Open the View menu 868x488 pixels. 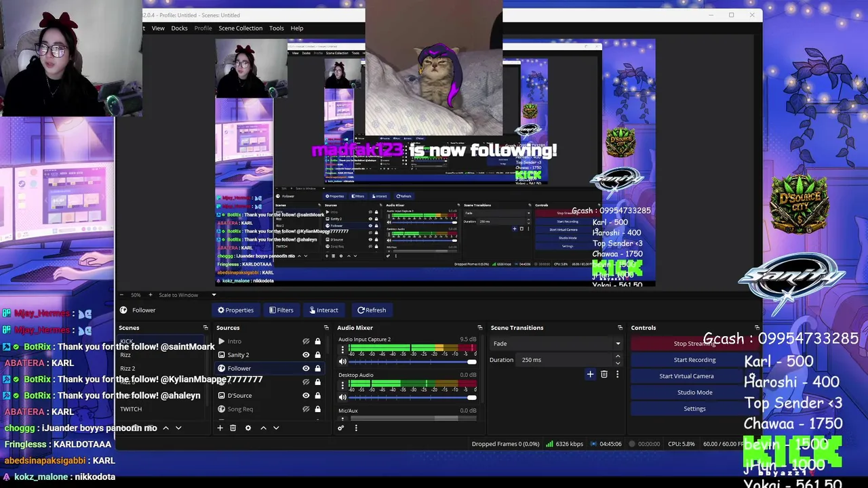coord(158,28)
